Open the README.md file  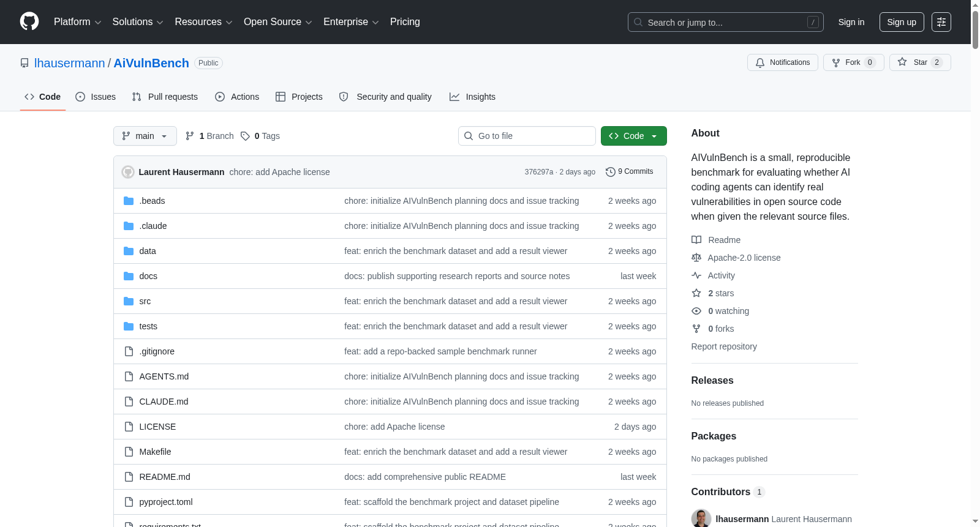click(x=165, y=477)
